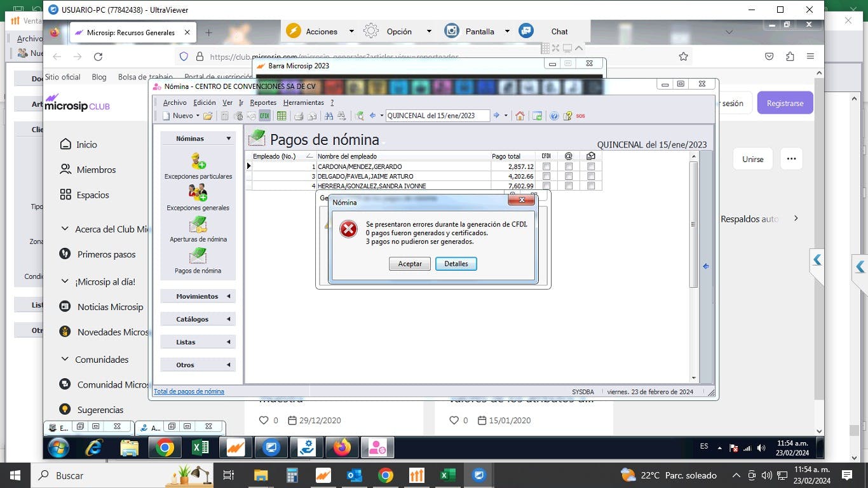868x488 pixels.
Task: Click the home icon in Nómina toolbar
Action: [520, 116]
